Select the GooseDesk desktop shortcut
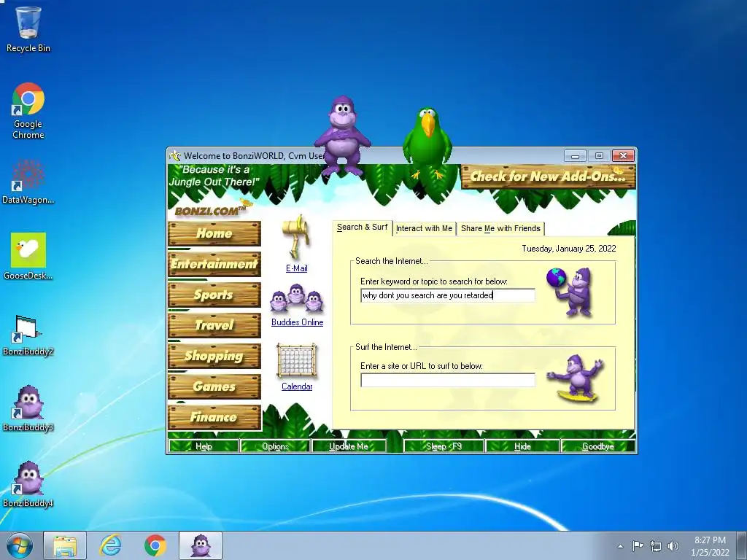The image size is (747, 560). [28, 256]
